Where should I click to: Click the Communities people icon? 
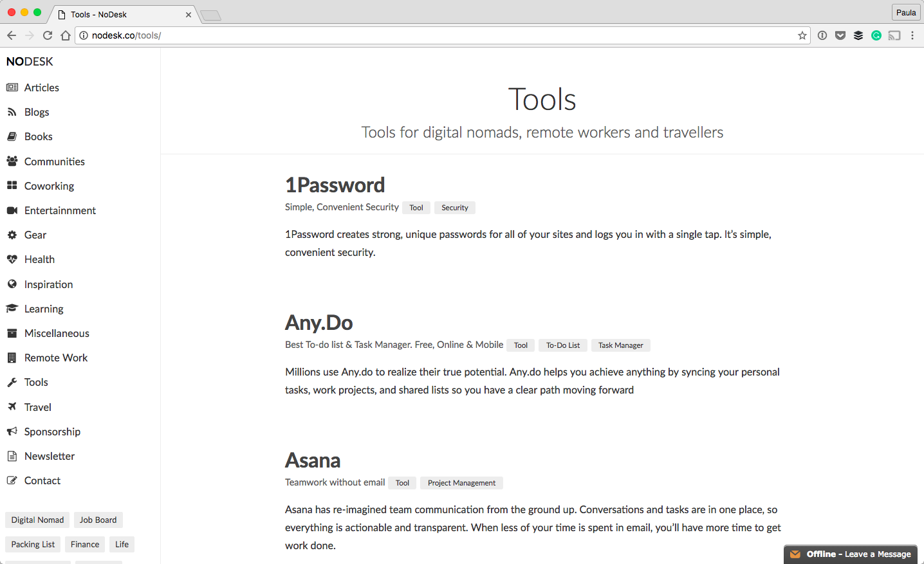coord(12,161)
